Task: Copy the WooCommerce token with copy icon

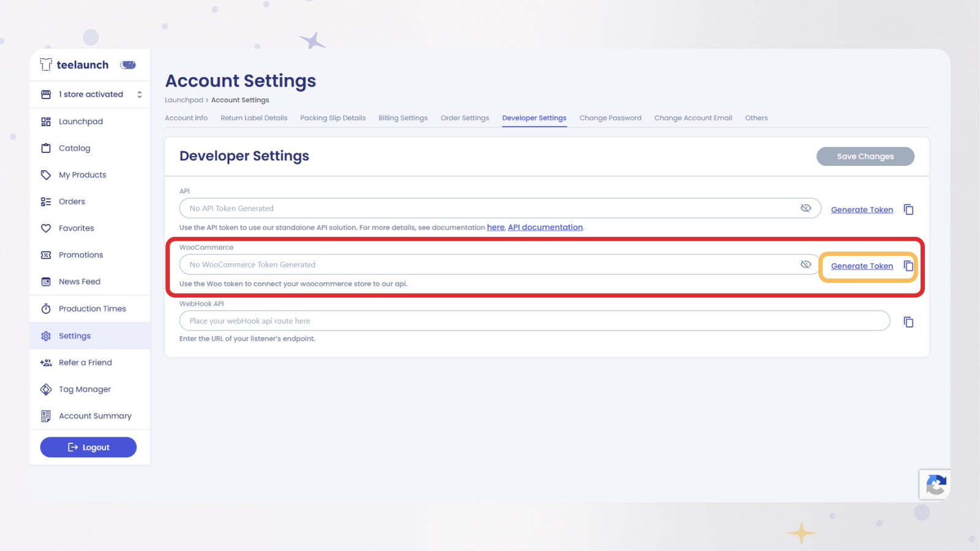Action: pyautogui.click(x=908, y=266)
